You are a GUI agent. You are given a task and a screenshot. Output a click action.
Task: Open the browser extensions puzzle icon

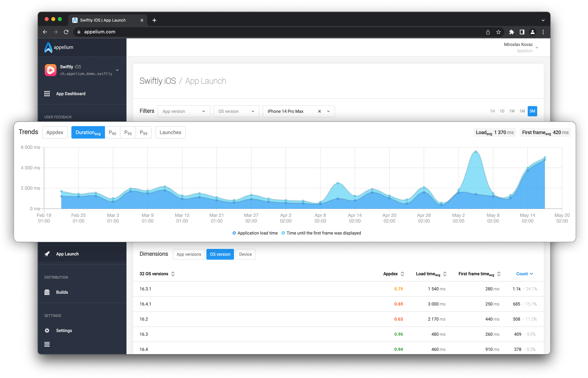[x=511, y=32]
